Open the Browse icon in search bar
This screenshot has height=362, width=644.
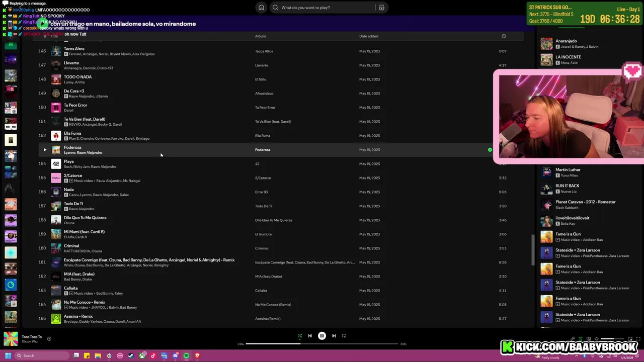coord(381,8)
